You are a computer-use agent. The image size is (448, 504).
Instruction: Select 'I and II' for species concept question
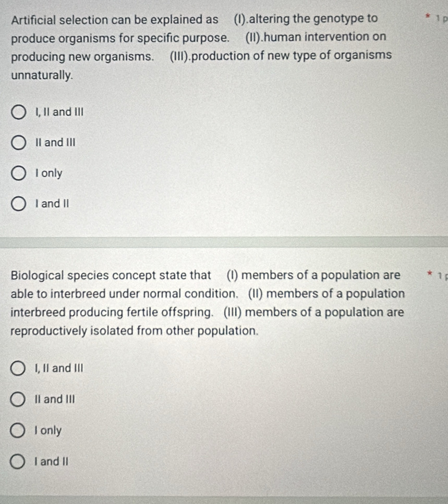coord(19,461)
